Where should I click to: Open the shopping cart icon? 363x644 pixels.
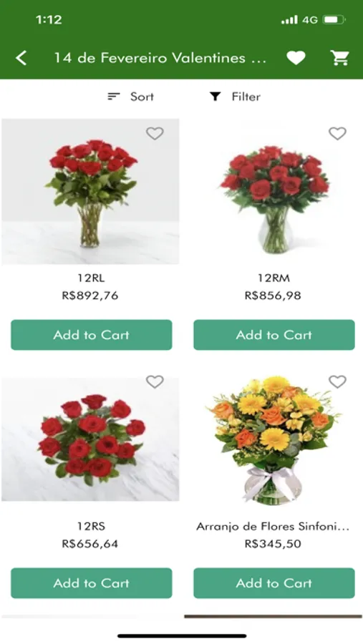coord(340,58)
